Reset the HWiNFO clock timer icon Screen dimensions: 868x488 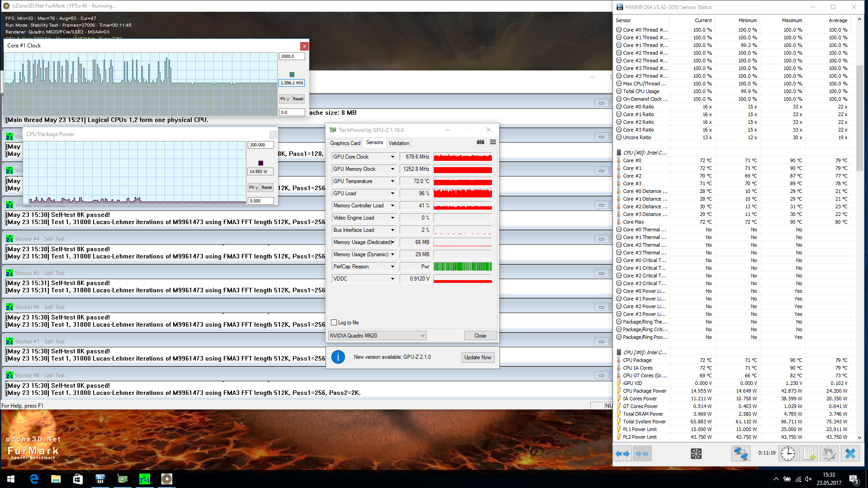coord(788,453)
